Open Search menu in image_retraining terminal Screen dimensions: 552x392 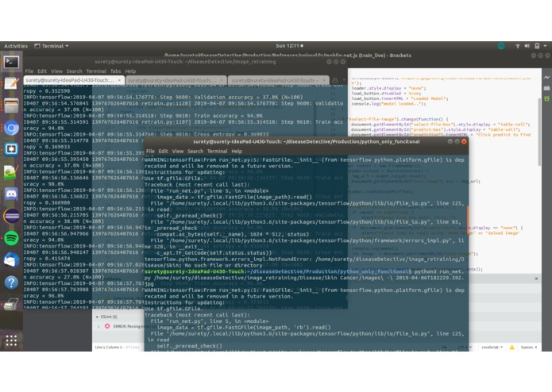coord(74,71)
